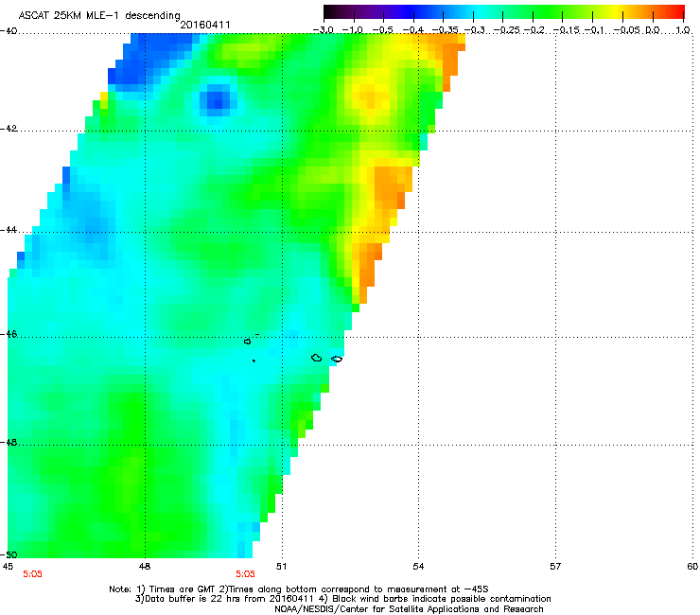Click the "ASCAT 25KM MLE-1 descending" title
Screen dimensions: 700x615
99,16
